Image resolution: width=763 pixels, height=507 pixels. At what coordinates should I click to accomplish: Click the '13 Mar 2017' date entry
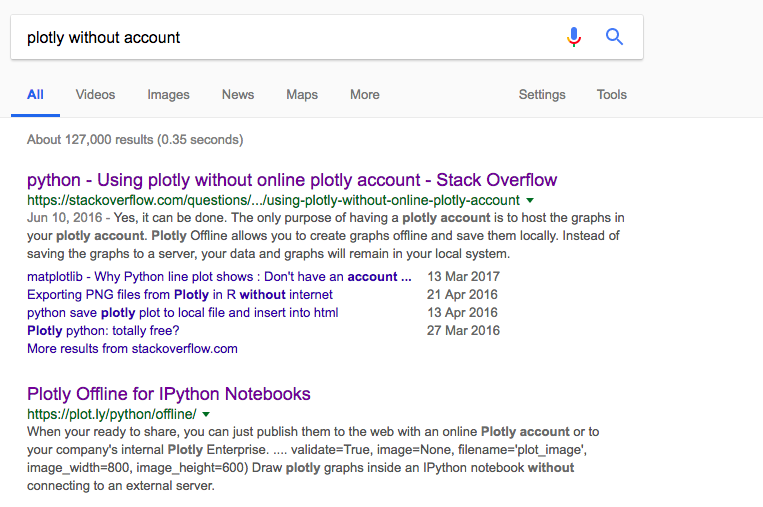[463, 276]
